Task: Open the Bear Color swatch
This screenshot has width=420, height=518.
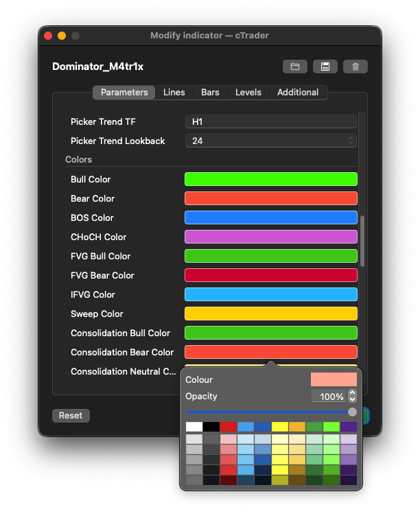Action: pyautogui.click(x=271, y=198)
